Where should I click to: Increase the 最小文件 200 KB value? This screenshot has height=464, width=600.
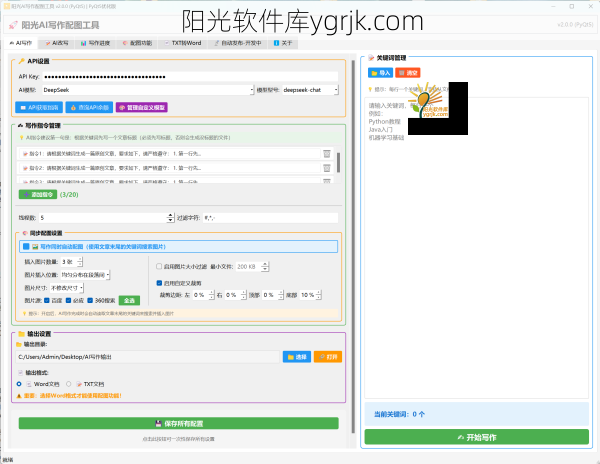click(265, 264)
